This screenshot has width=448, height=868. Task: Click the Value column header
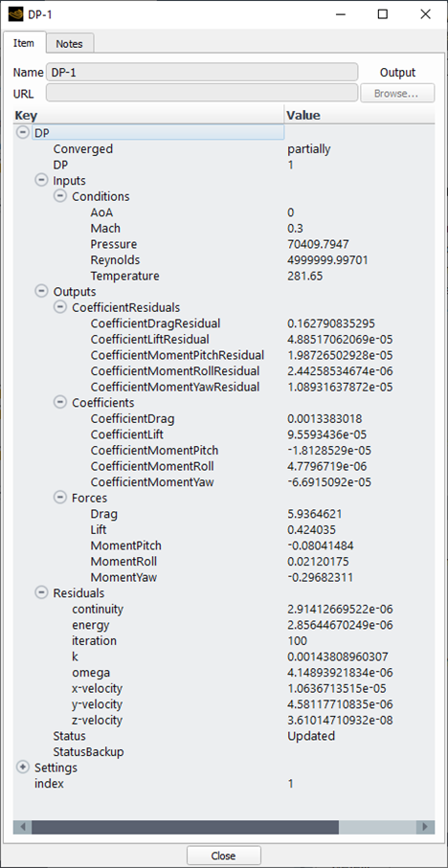359,116
